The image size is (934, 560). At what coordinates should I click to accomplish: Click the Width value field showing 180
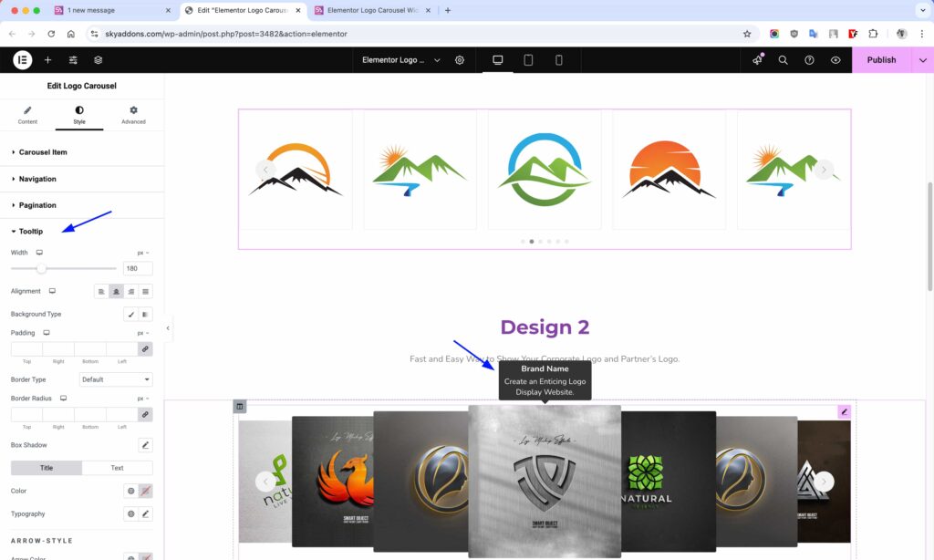pos(138,268)
